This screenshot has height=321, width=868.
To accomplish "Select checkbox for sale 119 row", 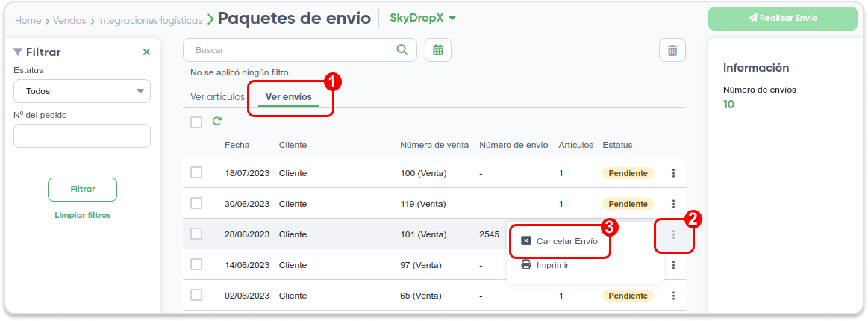I will (x=196, y=203).
